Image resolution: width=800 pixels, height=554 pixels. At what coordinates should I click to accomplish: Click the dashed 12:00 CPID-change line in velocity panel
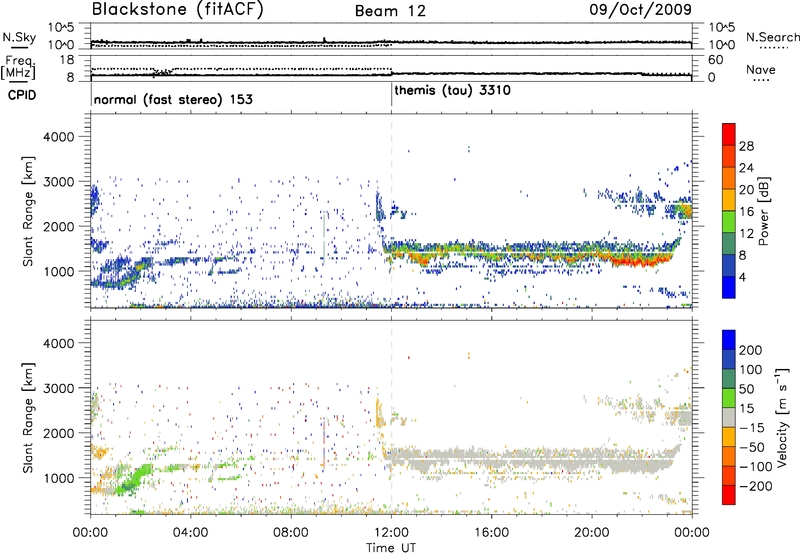tap(391, 417)
